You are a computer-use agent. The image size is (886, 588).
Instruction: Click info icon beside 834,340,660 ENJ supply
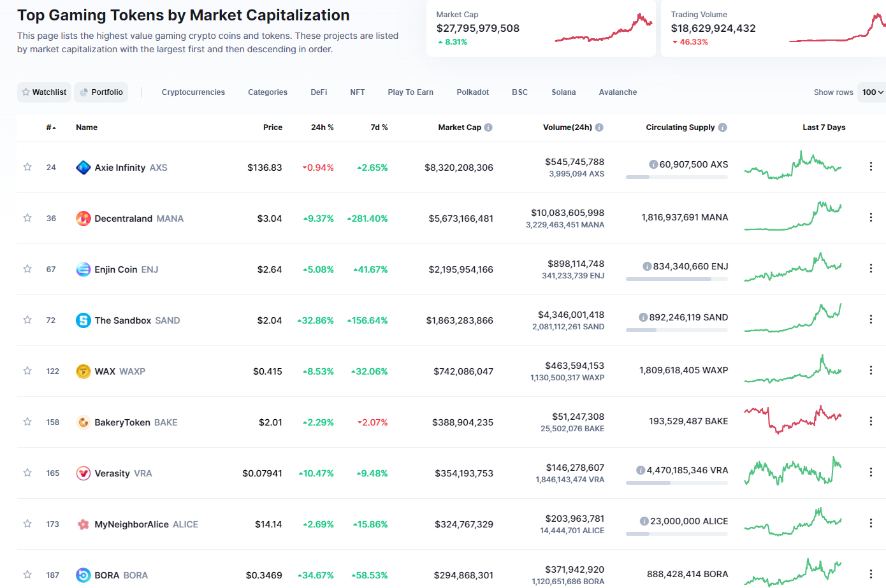coord(647,266)
